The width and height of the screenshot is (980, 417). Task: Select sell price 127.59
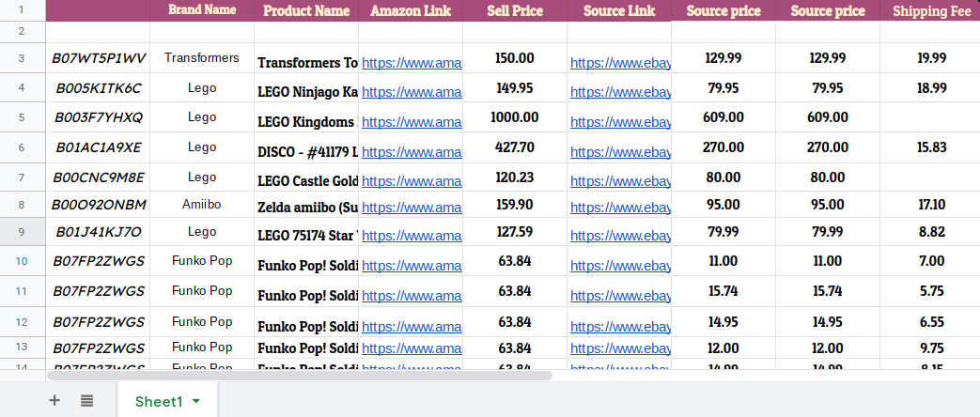click(515, 232)
